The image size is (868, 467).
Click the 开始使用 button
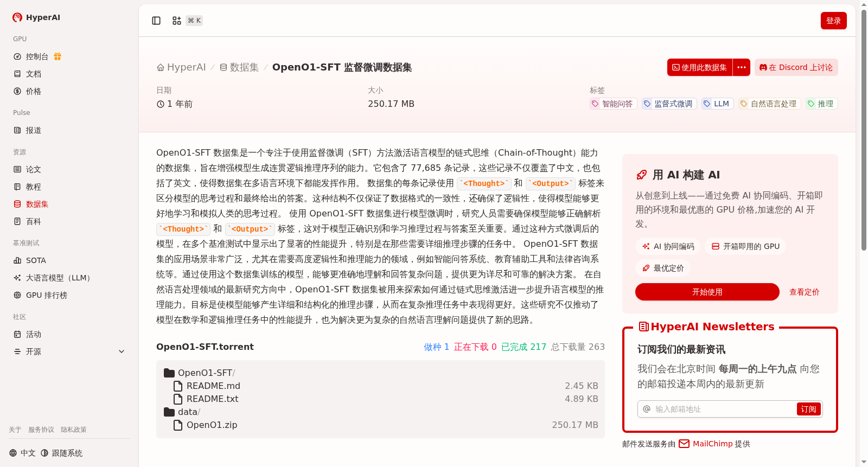(707, 292)
